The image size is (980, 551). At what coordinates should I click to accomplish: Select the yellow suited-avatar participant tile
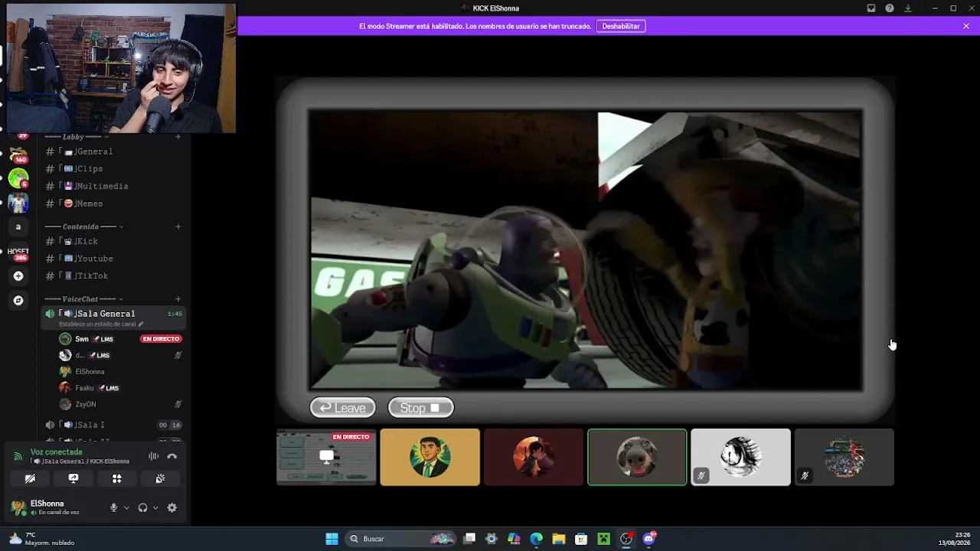tap(430, 457)
